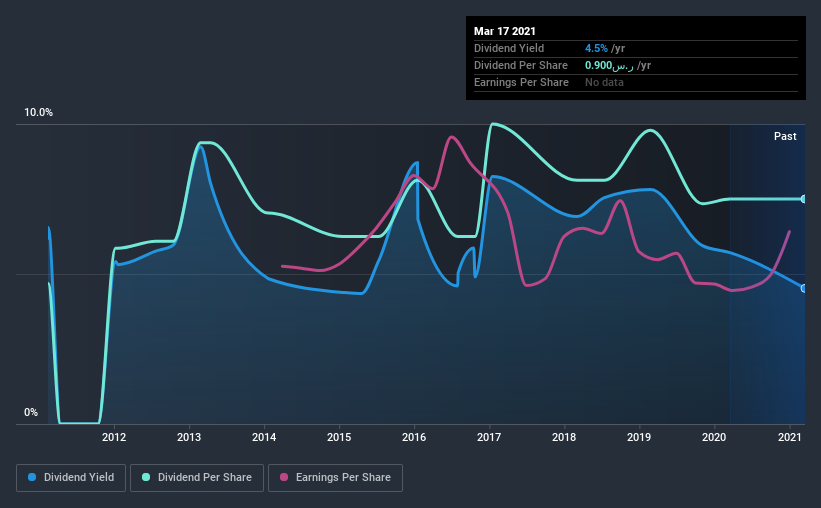Click the blue Dividend Yield legend dot
Viewport: 821px width, 508px height.
pyautogui.click(x=32, y=477)
